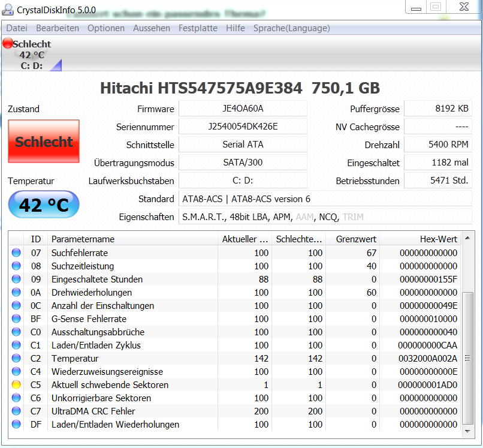The height and width of the screenshot is (448, 483).
Task: Click the red status dot beside Schlecht at top
Action: [x=7, y=43]
